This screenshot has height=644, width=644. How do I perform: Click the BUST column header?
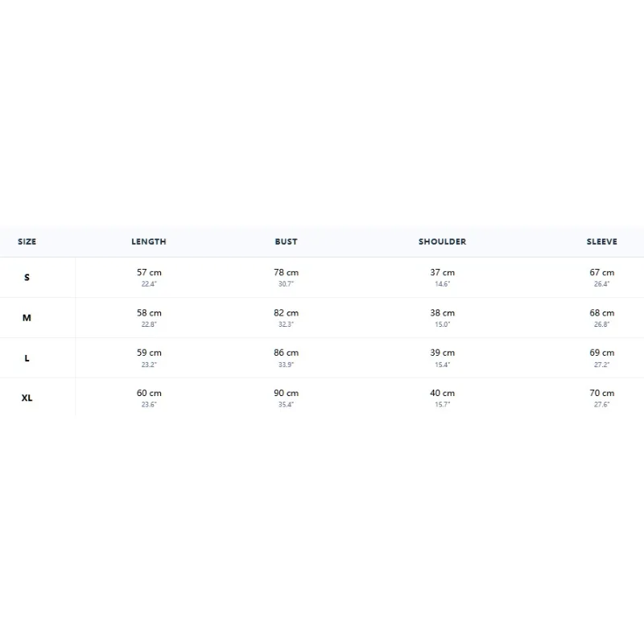tap(286, 242)
